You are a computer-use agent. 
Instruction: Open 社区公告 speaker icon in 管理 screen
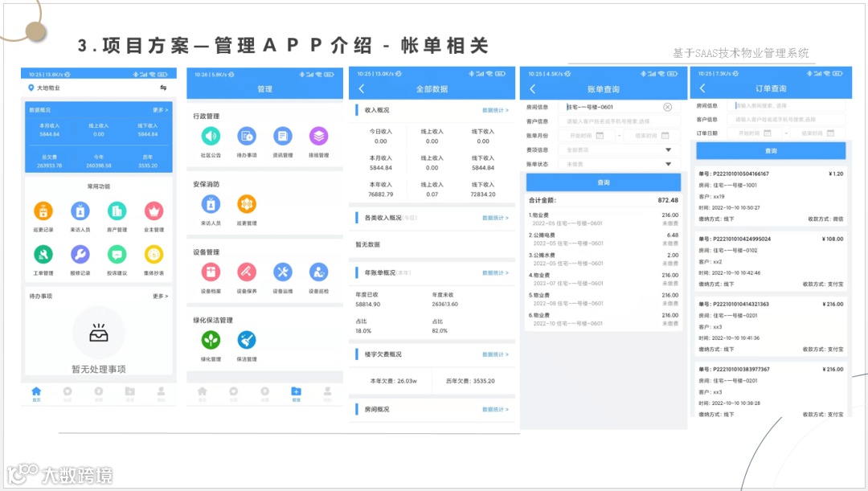[x=211, y=136]
